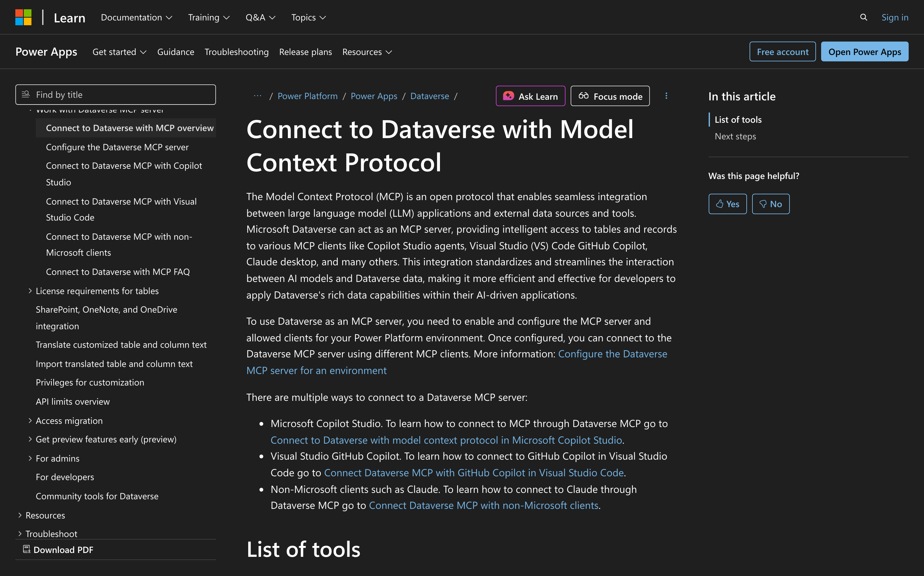This screenshot has height=576, width=924.
Task: Open the Resources dropdown in Power Apps bar
Action: [x=367, y=52]
